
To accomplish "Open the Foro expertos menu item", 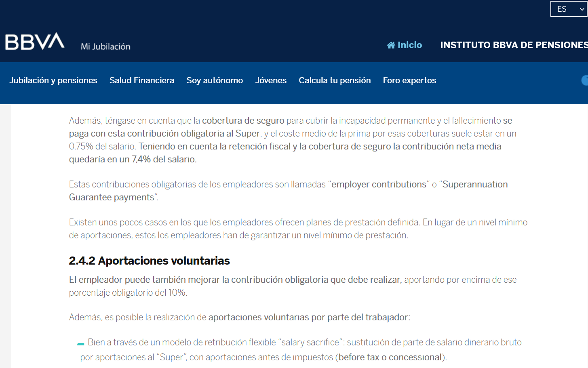I will click(409, 80).
